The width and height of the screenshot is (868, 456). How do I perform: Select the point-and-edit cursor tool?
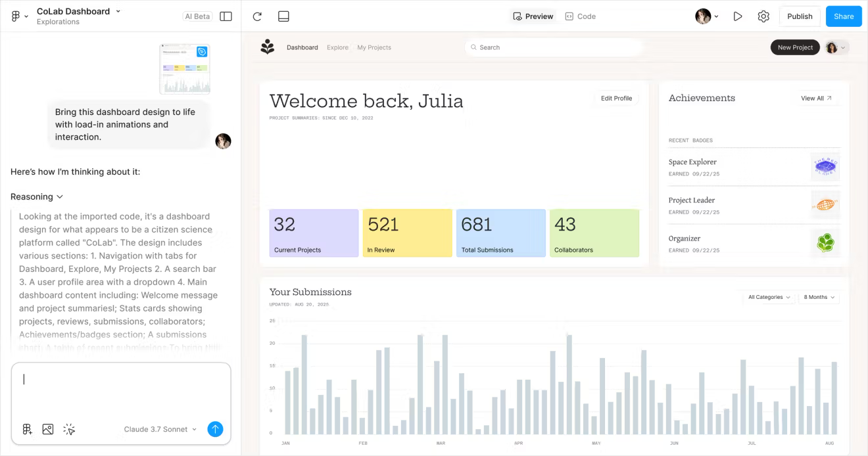pyautogui.click(x=68, y=429)
